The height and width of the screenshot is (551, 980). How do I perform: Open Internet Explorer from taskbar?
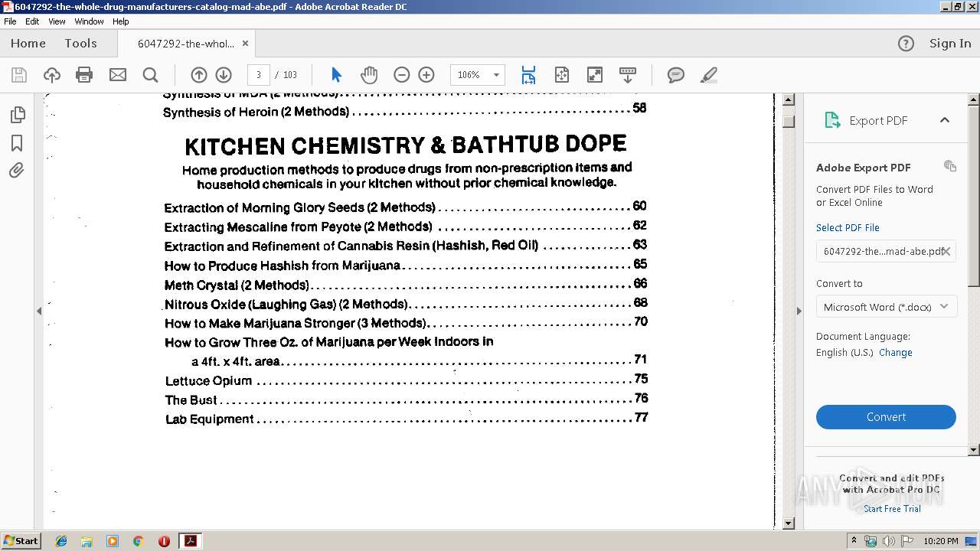pyautogui.click(x=61, y=541)
